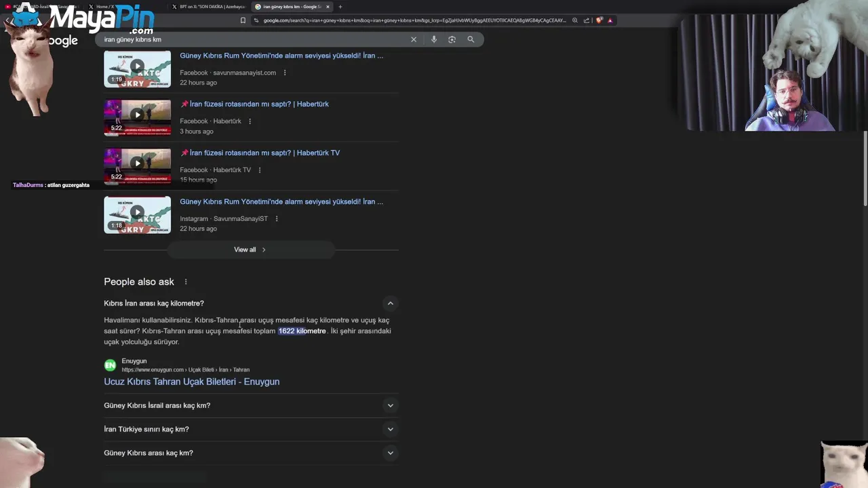Bookmark this page via address bar icon

pyautogui.click(x=243, y=20)
